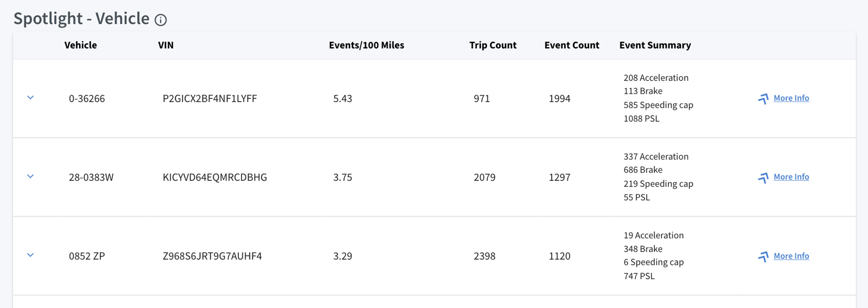This screenshot has width=868, height=308.
Task: Expand the 28-0383W vehicle row
Action: pyautogui.click(x=30, y=177)
